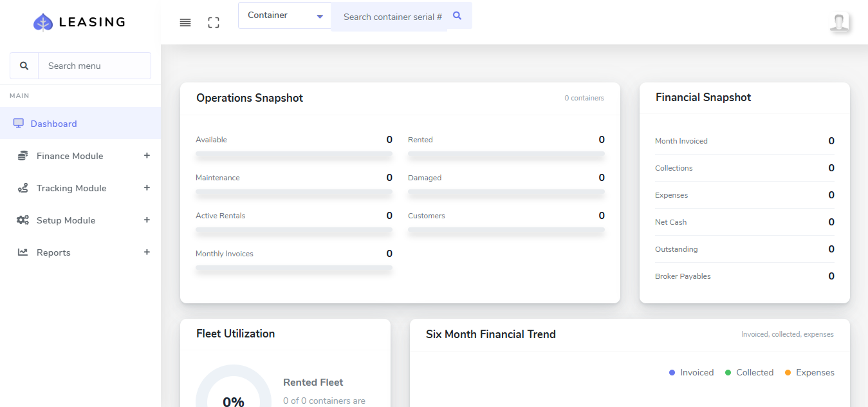Toggle the Expenses series in chart legend
The height and width of the screenshot is (407, 868).
click(809, 372)
